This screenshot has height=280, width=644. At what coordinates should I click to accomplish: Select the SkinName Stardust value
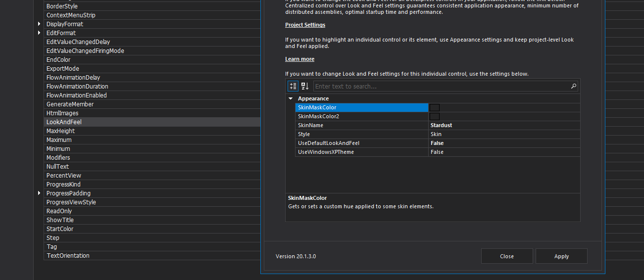pyautogui.click(x=441, y=126)
